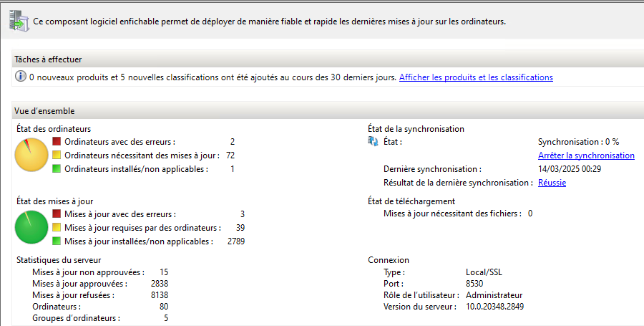Stop sync via Arrêter la synchronisation link
Screen dimensions: 644x326
click(586, 155)
